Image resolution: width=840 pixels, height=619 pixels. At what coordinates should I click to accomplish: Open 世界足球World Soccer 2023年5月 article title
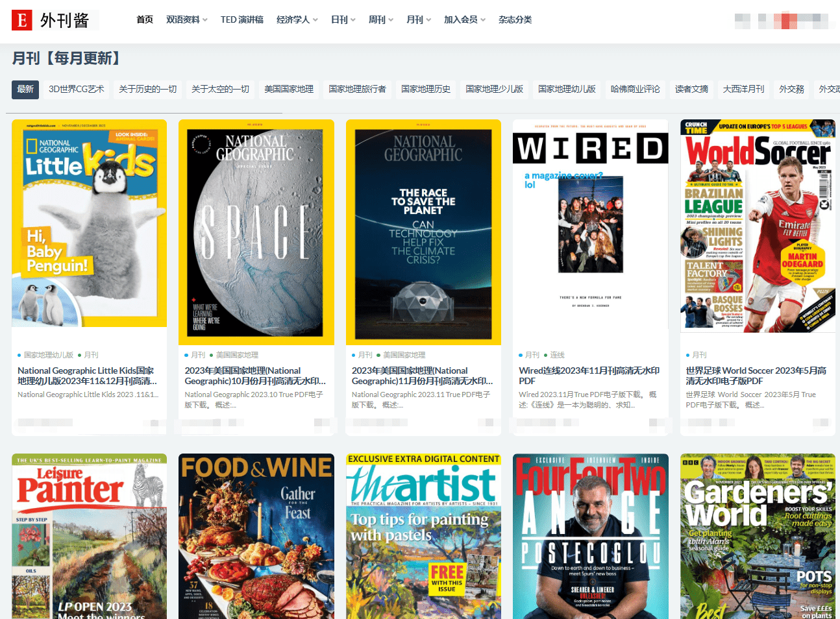pyautogui.click(x=756, y=376)
